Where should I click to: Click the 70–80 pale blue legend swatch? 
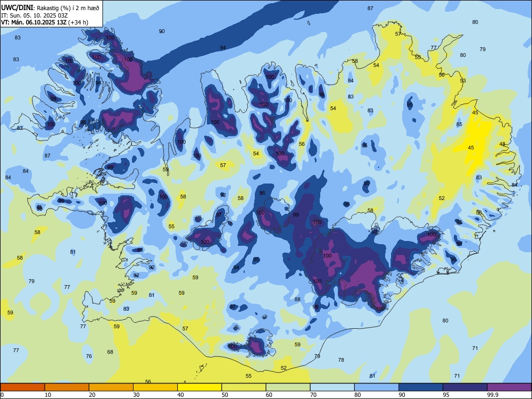pyautogui.click(x=332, y=387)
